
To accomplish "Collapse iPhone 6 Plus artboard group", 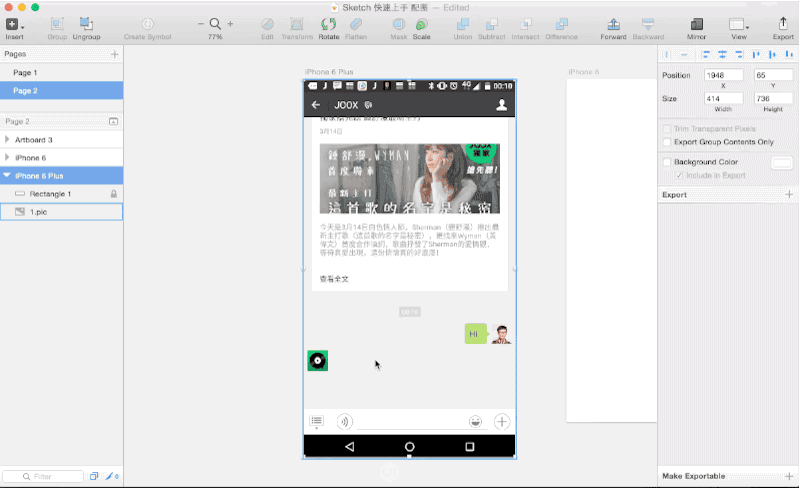I will tap(7, 175).
